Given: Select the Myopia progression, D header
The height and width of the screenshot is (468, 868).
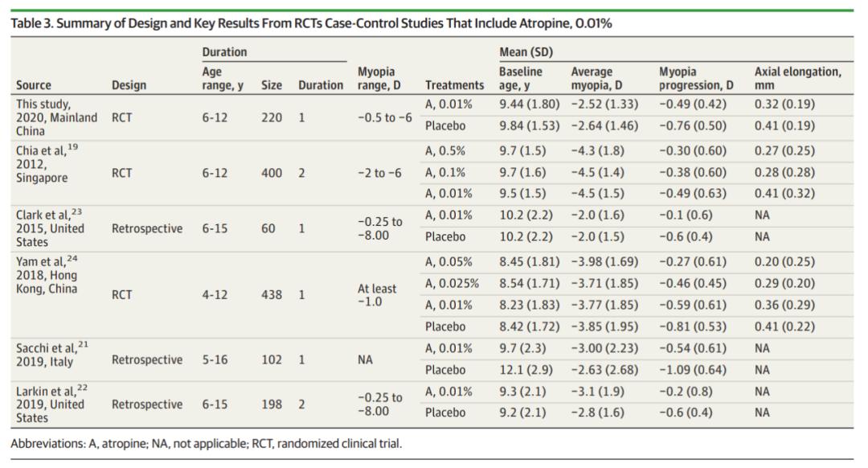Looking at the screenshot, I should click(696, 78).
